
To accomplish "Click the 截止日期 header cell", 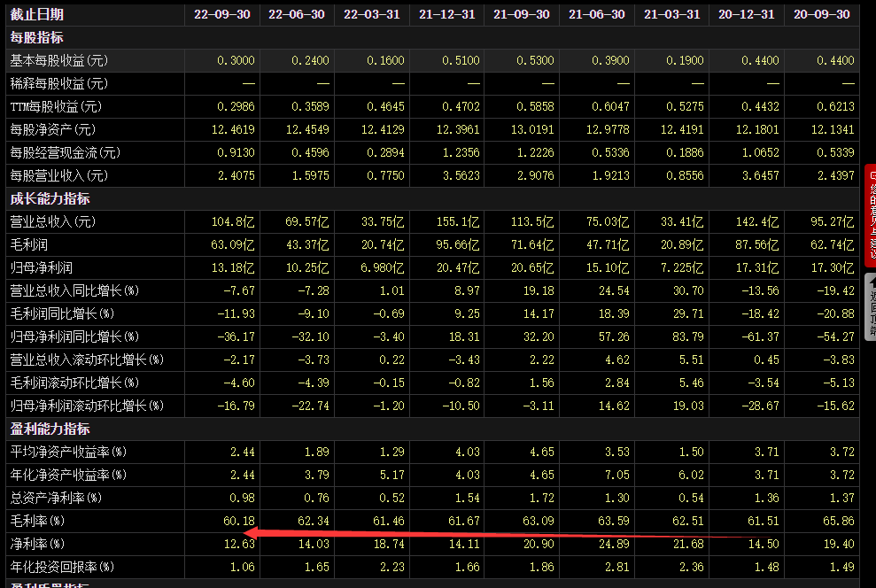I will tap(37, 14).
